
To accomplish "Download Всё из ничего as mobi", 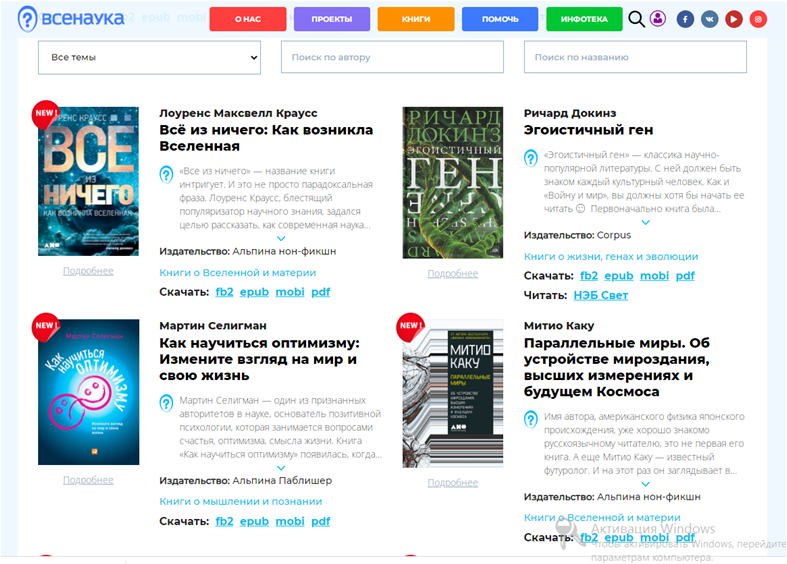I will [x=290, y=292].
